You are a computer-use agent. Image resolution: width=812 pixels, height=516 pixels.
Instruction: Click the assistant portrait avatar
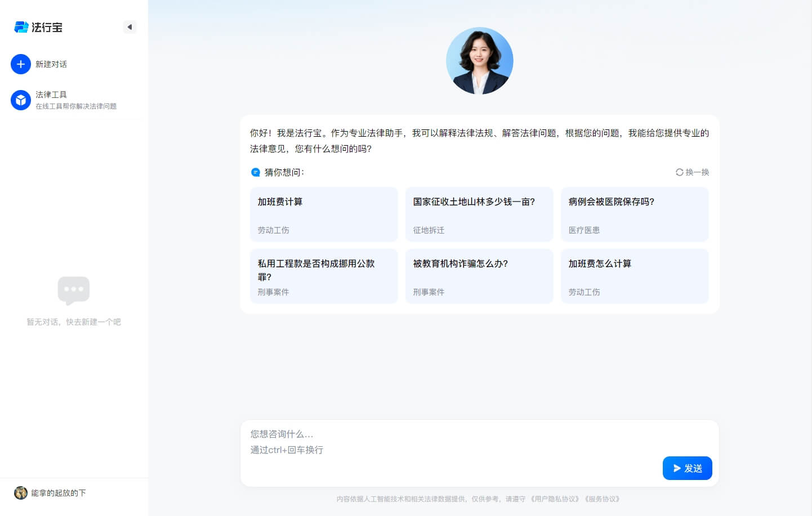coord(480,61)
